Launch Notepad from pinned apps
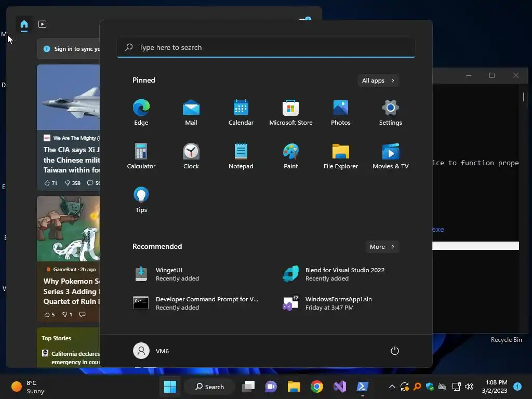Viewport: 532px width, 399px height. tap(241, 156)
